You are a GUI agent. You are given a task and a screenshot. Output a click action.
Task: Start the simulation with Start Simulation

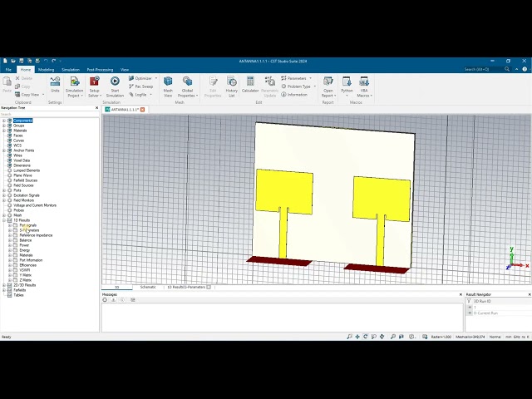[115, 86]
